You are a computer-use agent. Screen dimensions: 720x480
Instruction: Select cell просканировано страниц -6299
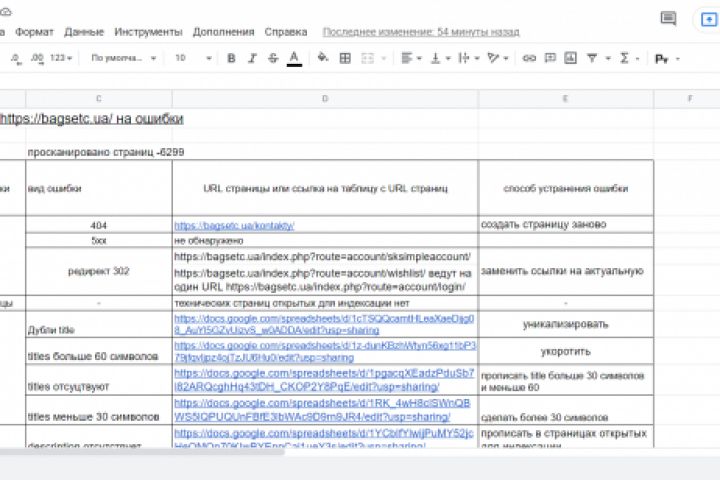click(x=106, y=152)
